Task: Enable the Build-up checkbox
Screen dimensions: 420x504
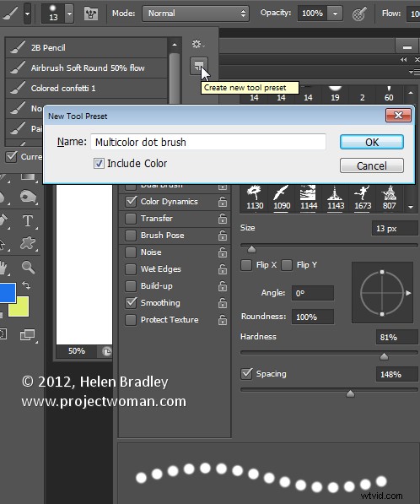Action: click(131, 286)
